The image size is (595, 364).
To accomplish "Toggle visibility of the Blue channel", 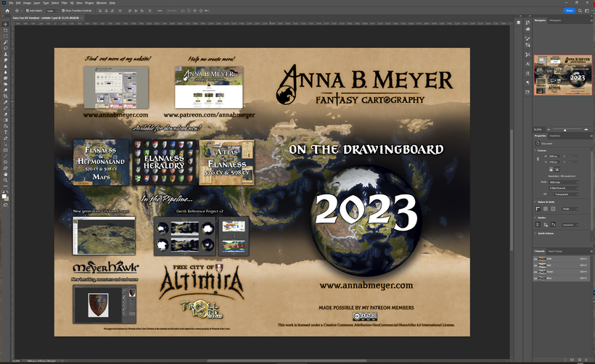I will tap(535, 278).
